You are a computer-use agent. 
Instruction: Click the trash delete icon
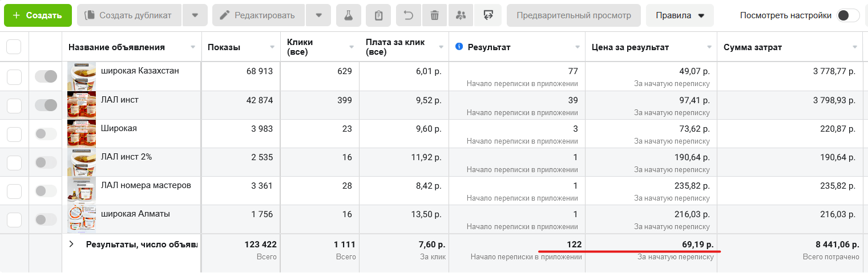tap(435, 15)
